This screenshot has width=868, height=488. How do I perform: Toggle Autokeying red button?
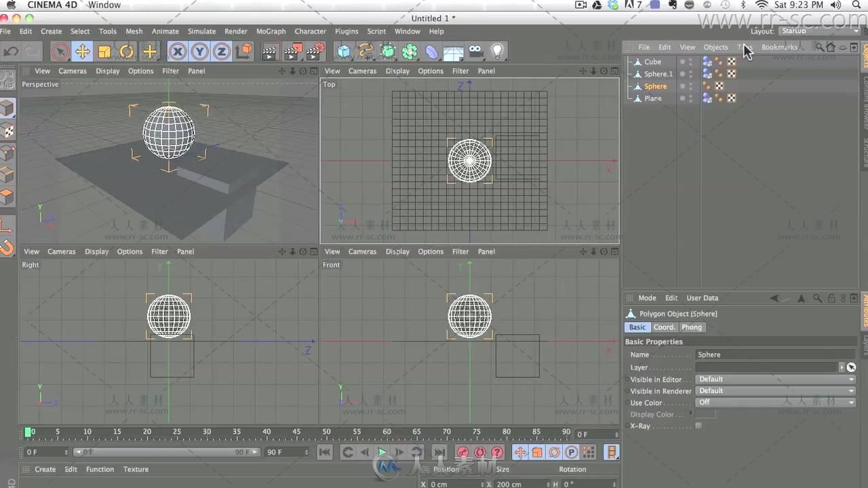pyautogui.click(x=480, y=452)
